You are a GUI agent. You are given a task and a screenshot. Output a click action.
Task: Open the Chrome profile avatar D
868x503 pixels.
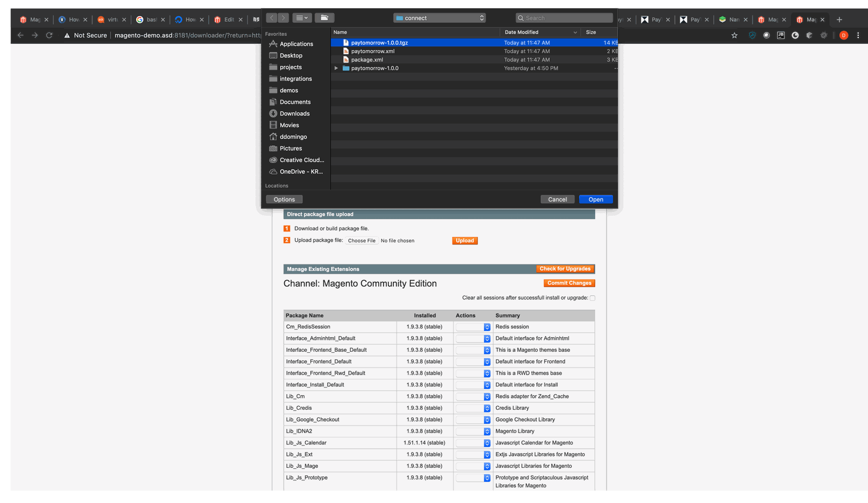(844, 35)
